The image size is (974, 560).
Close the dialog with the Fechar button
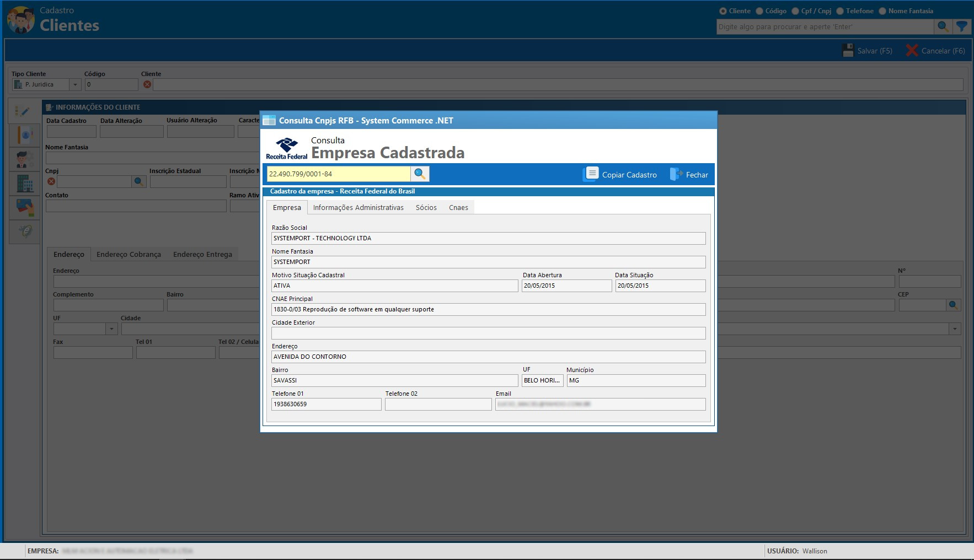pos(689,174)
